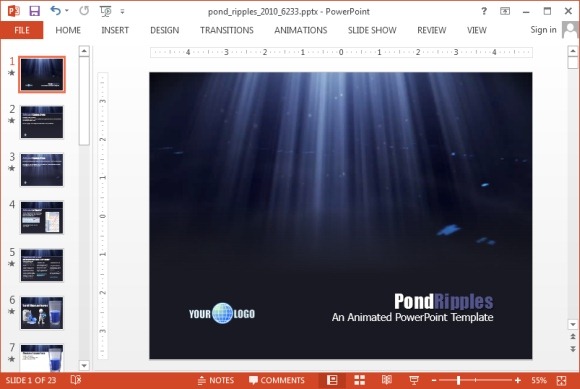The image size is (580, 389).
Task: Select slide 1 thumbnail
Action: coord(42,74)
